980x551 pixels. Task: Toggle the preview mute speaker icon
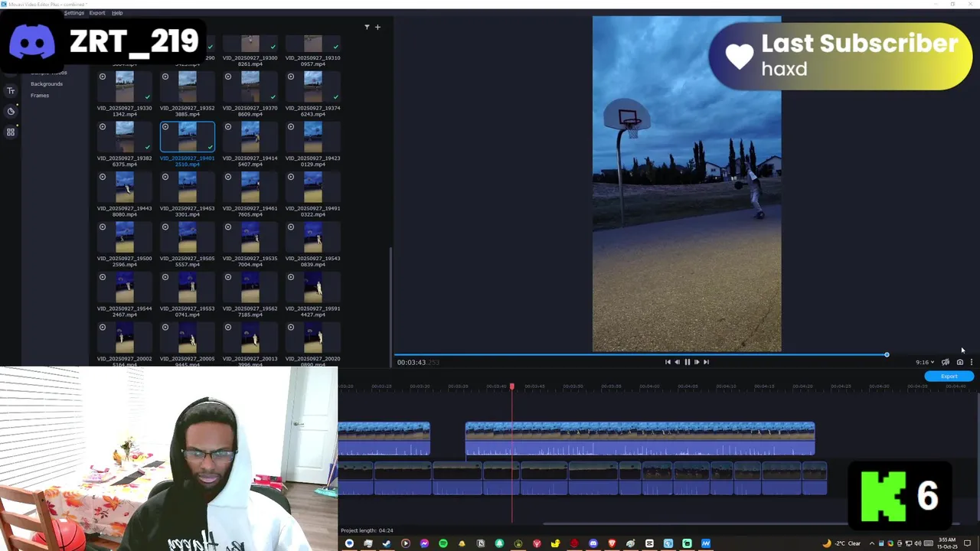[x=946, y=362]
